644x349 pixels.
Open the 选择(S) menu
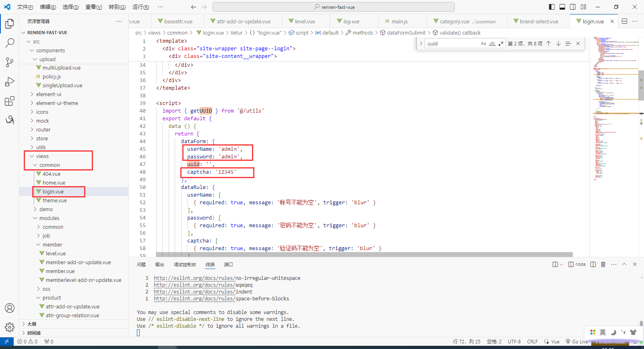click(x=71, y=7)
